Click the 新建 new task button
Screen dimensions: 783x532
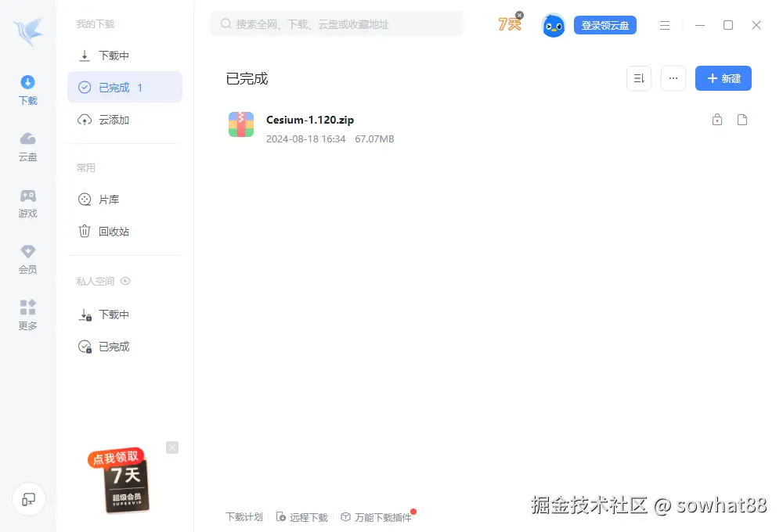(x=723, y=78)
